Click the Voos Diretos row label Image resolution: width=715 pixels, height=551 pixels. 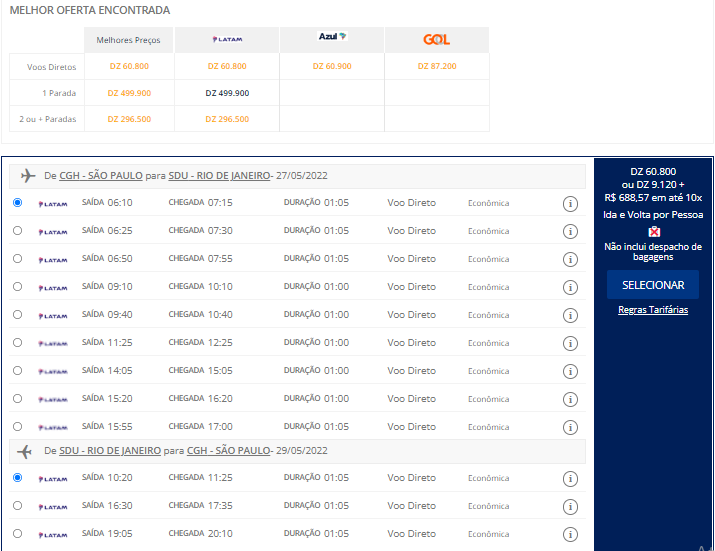[x=52, y=67]
